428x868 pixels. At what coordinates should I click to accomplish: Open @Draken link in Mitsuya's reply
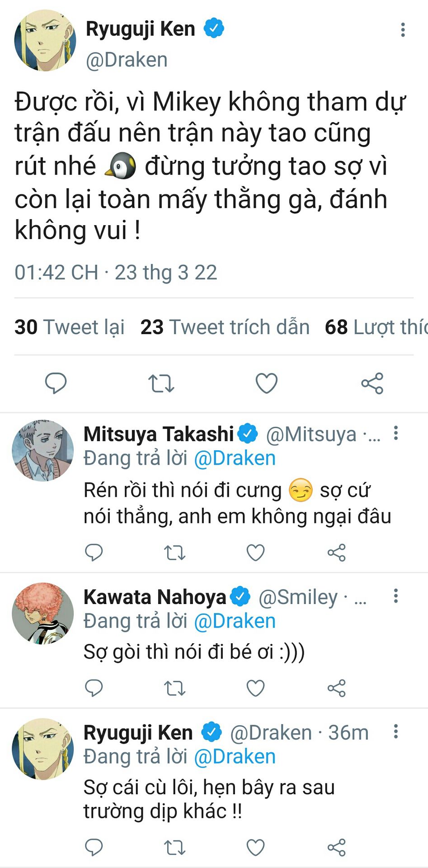coord(235,458)
